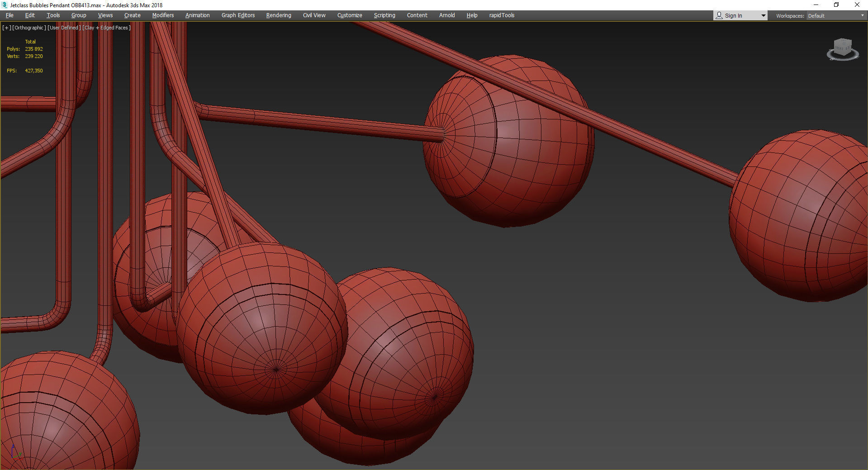868x470 pixels.
Task: Click the Verts count value 239 220
Action: click(34, 56)
